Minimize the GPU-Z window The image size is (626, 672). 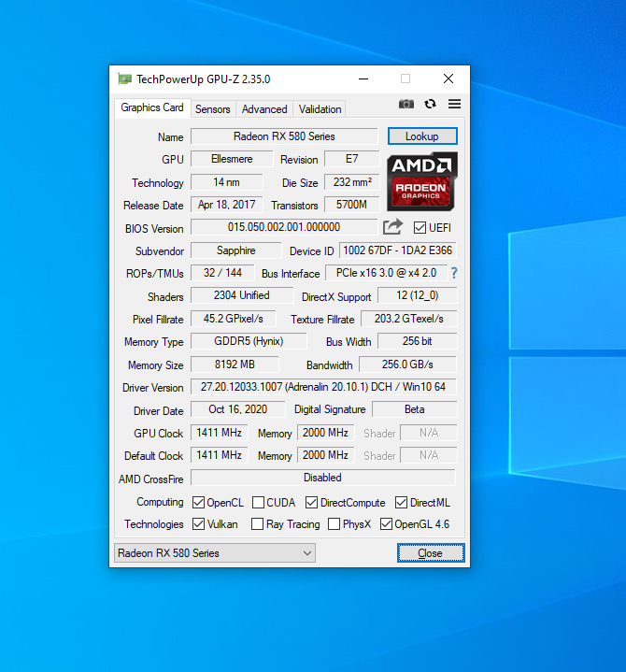tap(363, 79)
